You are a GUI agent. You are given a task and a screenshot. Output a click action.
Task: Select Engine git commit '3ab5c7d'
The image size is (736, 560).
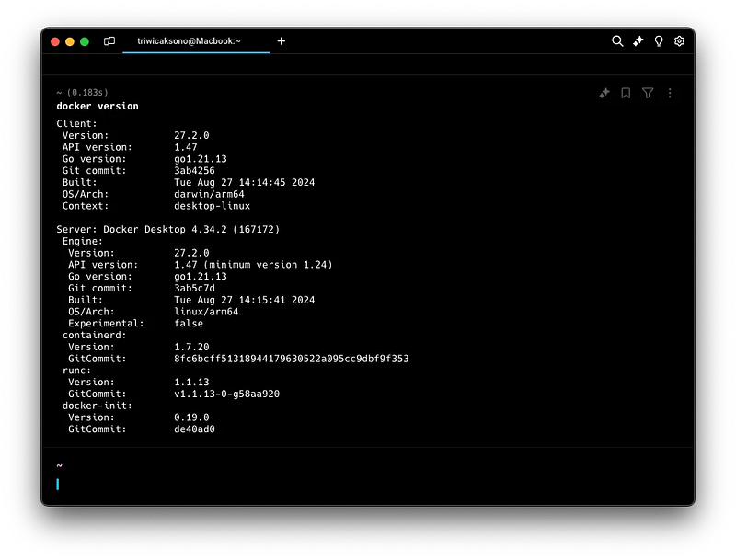[194, 288]
